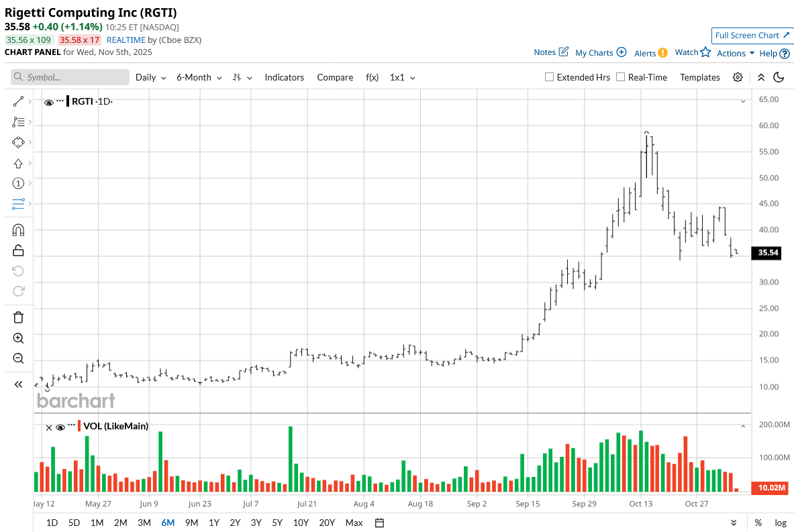Toggle RGTI series visibility eye
This screenshot has width=794, height=532.
48,102
